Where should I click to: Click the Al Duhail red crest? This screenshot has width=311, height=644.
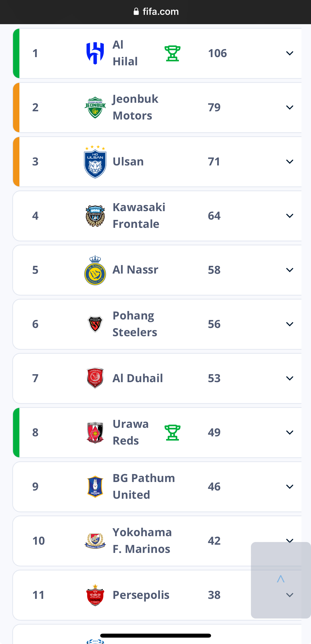pyautogui.click(x=95, y=378)
